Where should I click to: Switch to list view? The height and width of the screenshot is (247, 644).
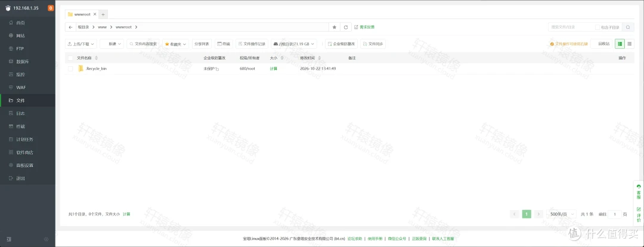620,44
